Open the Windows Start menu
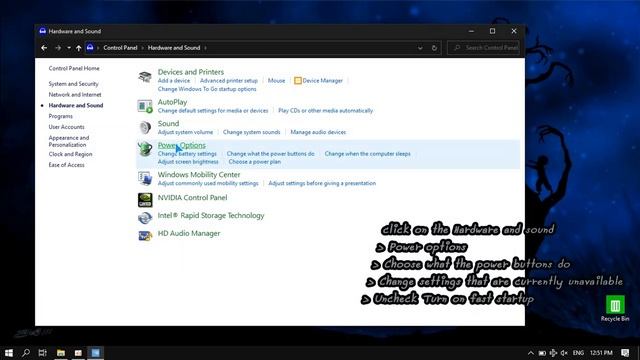Screen dimensions: 640x360 tap(9, 353)
